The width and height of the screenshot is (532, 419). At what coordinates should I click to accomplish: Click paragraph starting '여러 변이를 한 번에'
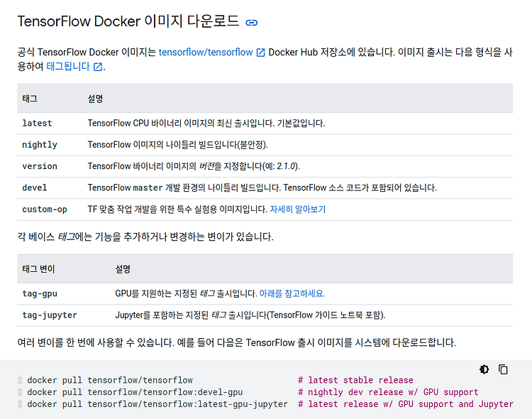click(x=237, y=342)
